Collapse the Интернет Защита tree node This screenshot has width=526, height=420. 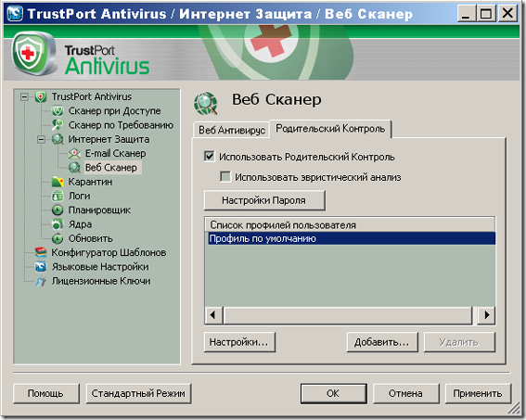(x=41, y=139)
